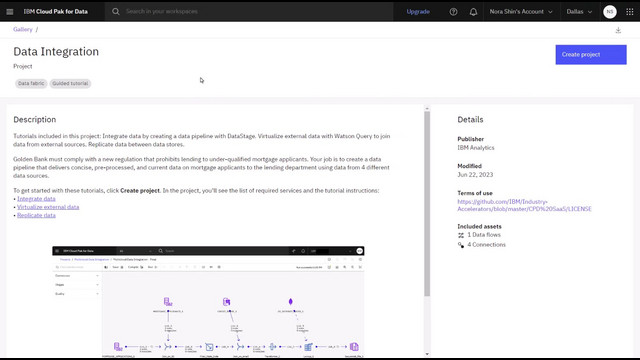Click the Upgrade link
This screenshot has height=360, width=640.
tap(418, 12)
